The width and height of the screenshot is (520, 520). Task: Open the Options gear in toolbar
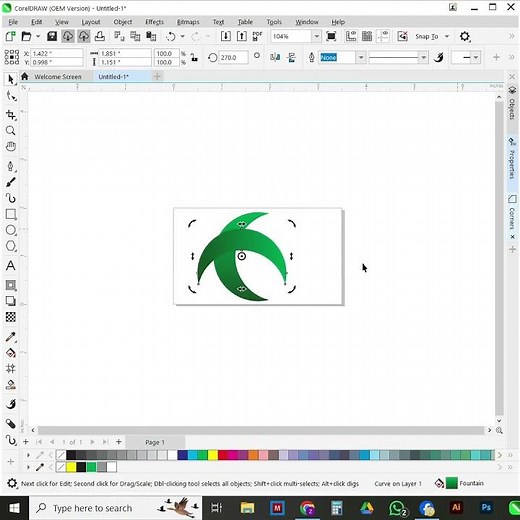[x=465, y=36]
